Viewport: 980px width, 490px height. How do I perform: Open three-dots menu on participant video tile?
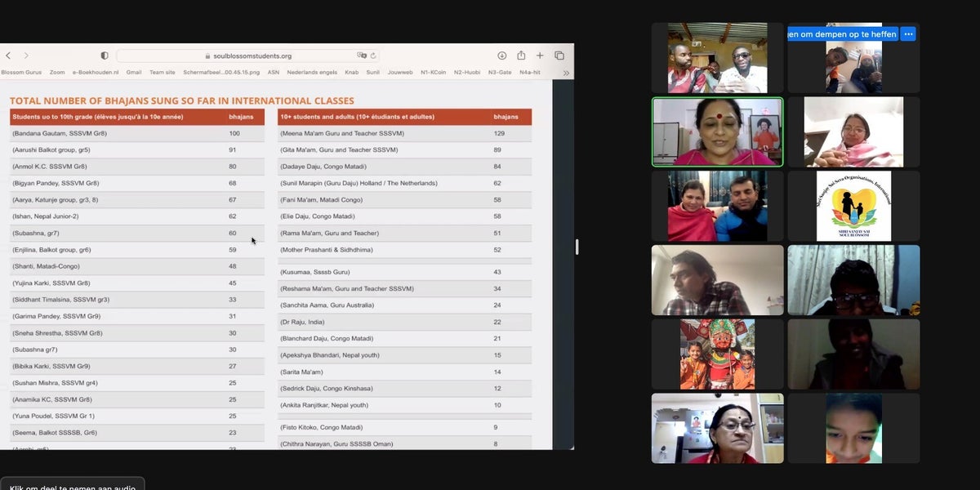(908, 34)
